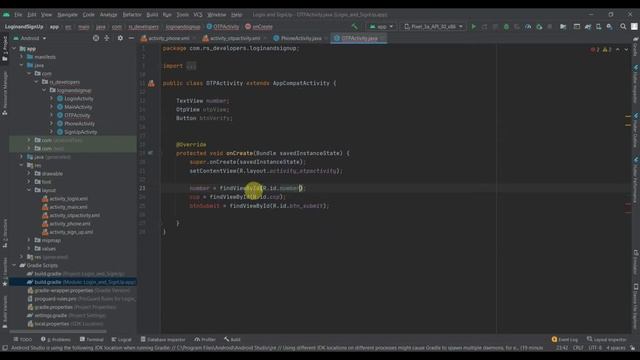Collapse the res folder node
This screenshot has height=360, width=640.
(22, 165)
